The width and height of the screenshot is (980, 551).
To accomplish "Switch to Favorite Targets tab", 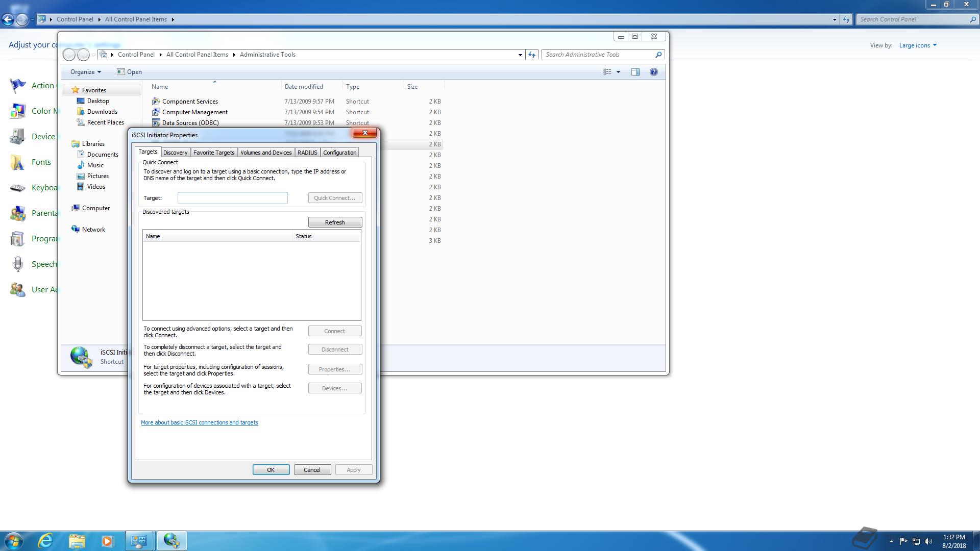I will [x=214, y=153].
